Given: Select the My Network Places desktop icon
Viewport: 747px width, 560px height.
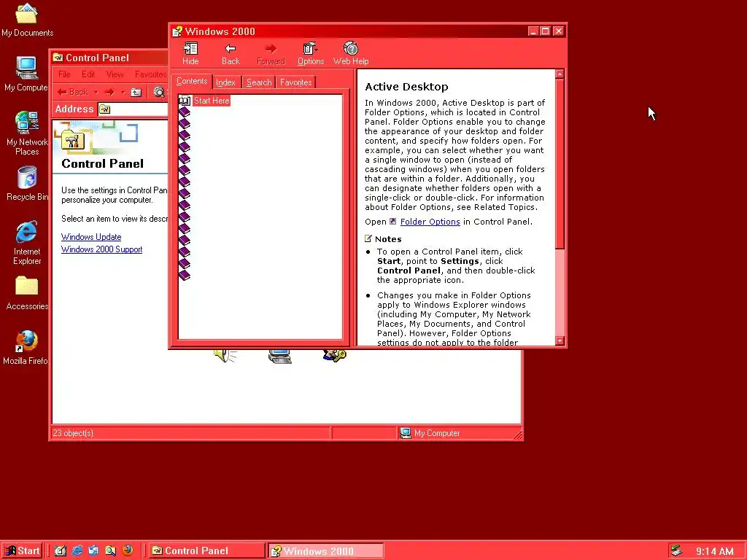Looking at the screenshot, I should tap(27, 133).
